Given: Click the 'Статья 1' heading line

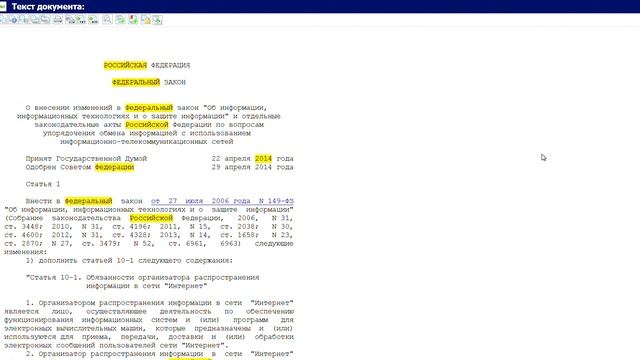Looking at the screenshot, I should click(43, 184).
